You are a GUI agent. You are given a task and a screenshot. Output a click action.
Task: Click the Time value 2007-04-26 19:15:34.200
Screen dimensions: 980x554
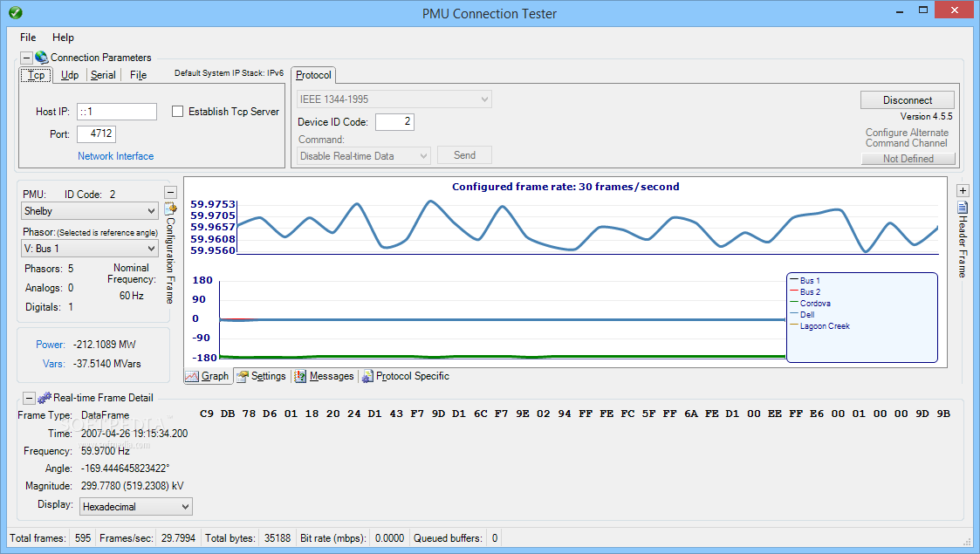[x=134, y=433]
